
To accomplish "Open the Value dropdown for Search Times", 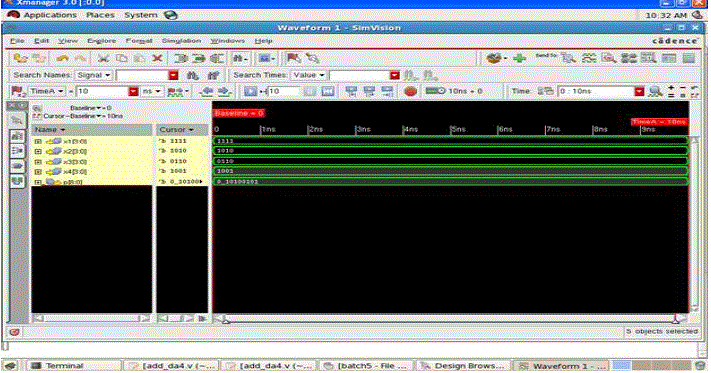I will pyautogui.click(x=309, y=75).
